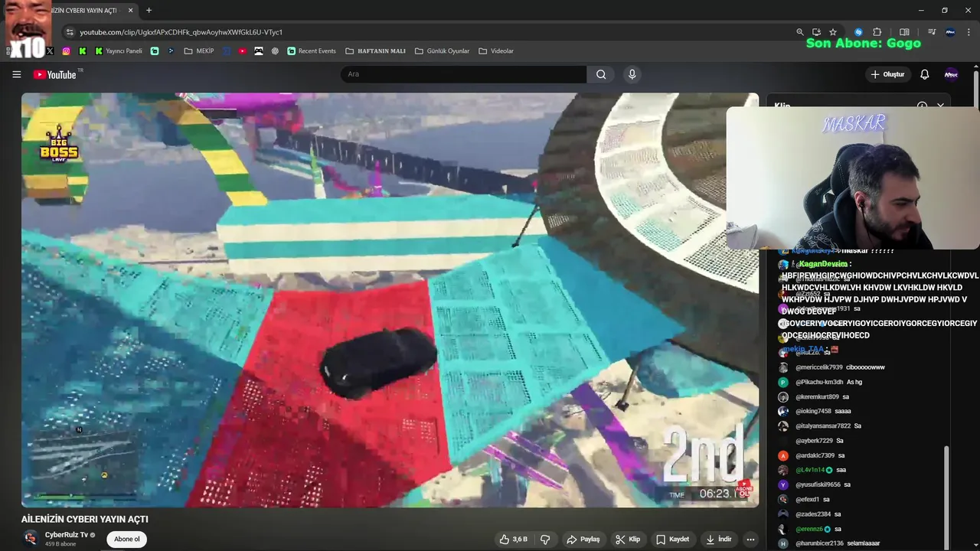
Task: Start voice search with the microphone icon
Action: [632, 74]
